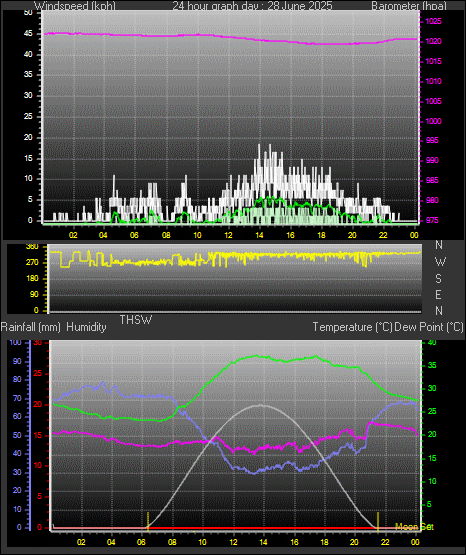Click the Temperature (°C) legend label
466x555 pixels.
pyautogui.click(x=352, y=327)
